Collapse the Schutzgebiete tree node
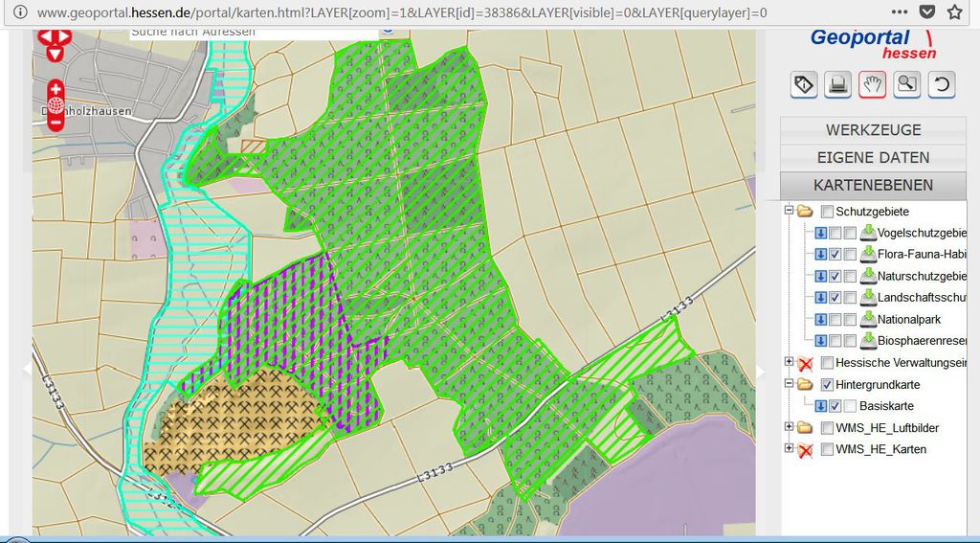The image size is (980, 543). (789, 211)
